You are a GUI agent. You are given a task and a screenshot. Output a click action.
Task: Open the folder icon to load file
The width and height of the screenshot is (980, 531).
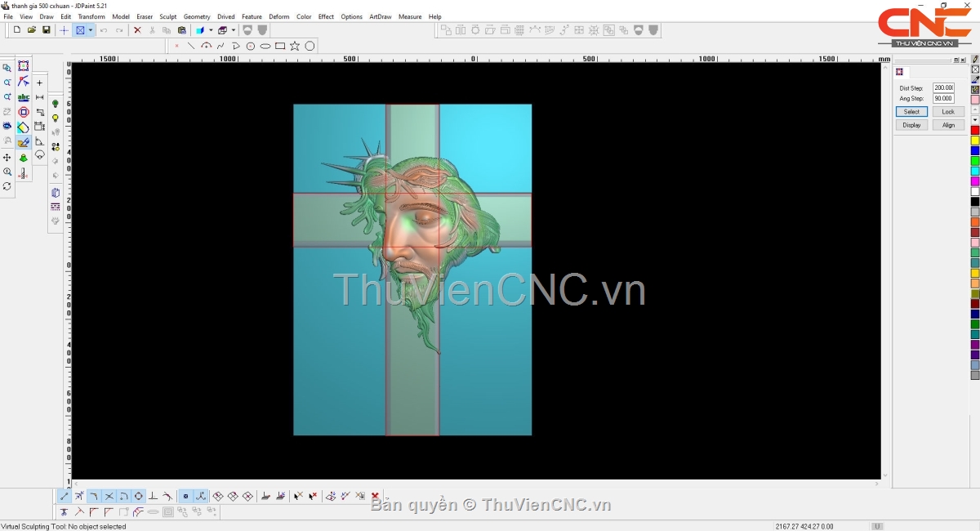click(32, 30)
